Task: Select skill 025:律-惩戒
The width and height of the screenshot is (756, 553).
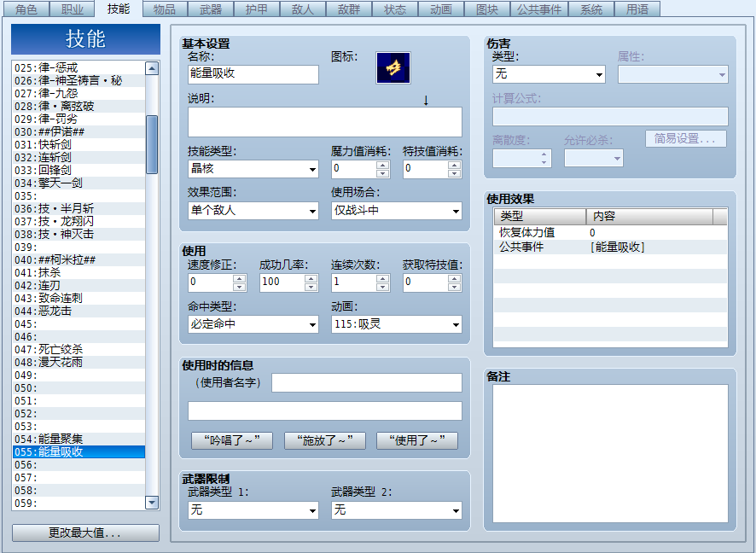Action: point(79,67)
